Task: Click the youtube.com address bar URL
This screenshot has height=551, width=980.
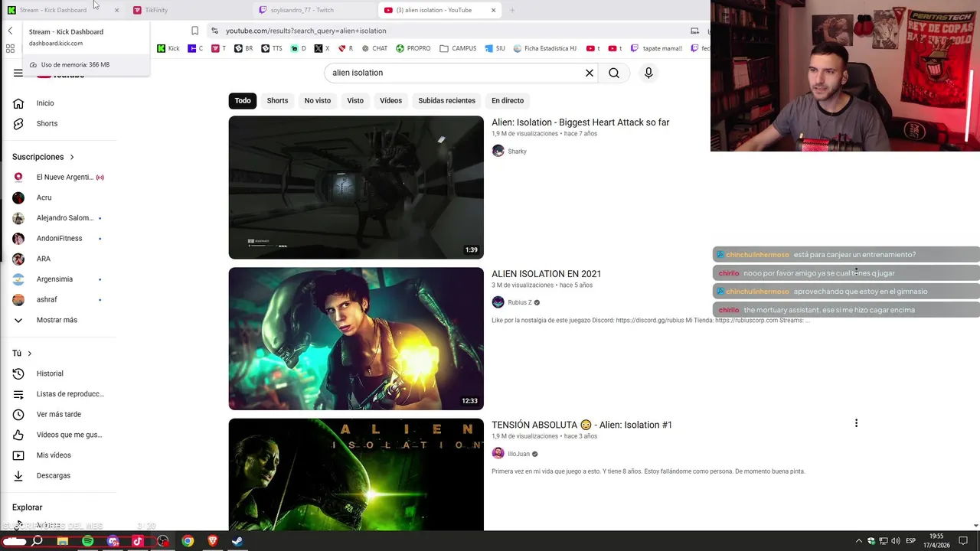Action: pos(305,31)
